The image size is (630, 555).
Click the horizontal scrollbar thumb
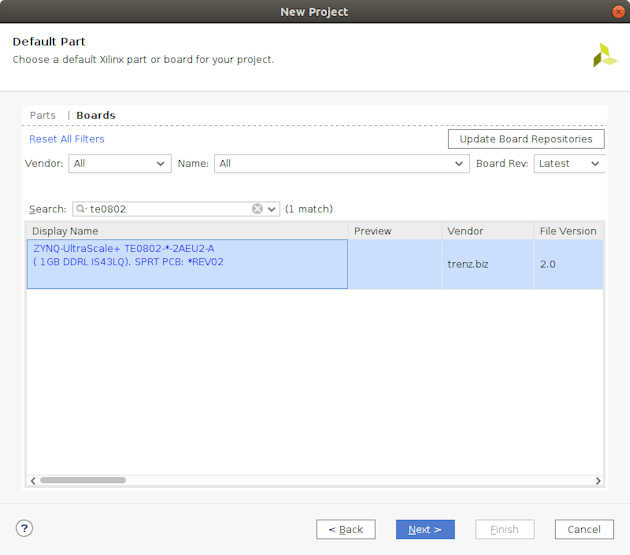(83, 480)
